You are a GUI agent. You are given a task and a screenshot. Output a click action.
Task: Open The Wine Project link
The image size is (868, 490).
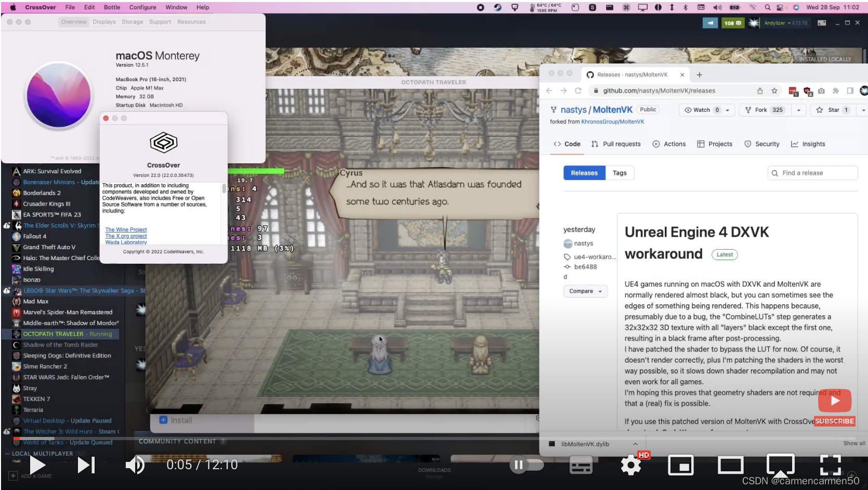(126, 229)
